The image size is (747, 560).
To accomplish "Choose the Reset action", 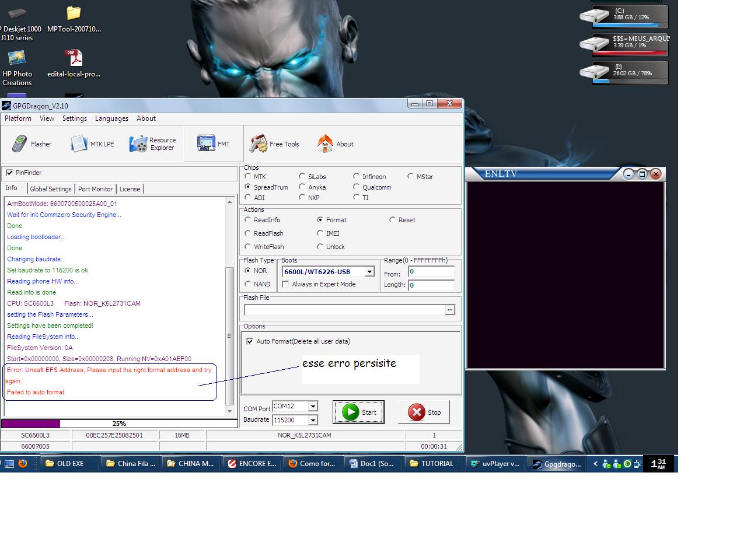I will click(392, 220).
